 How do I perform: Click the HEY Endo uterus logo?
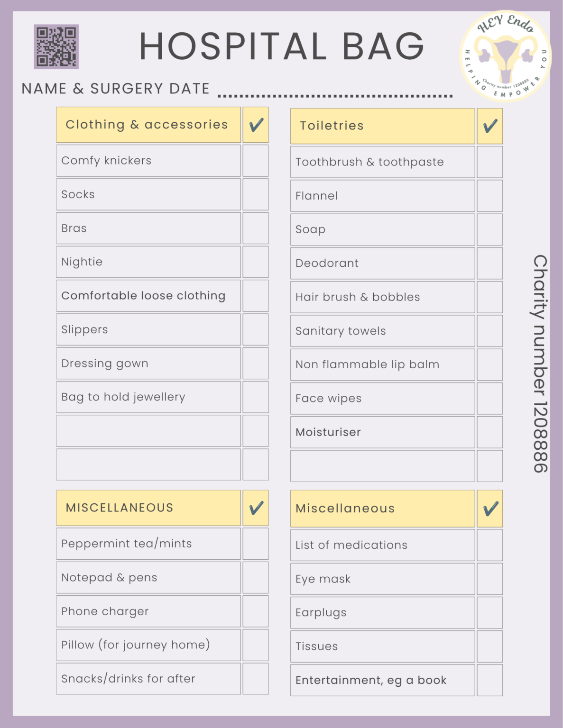point(506,56)
